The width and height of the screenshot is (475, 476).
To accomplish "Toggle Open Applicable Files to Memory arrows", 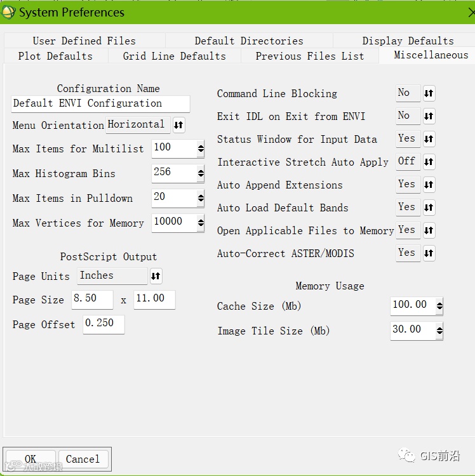I will coord(429,230).
